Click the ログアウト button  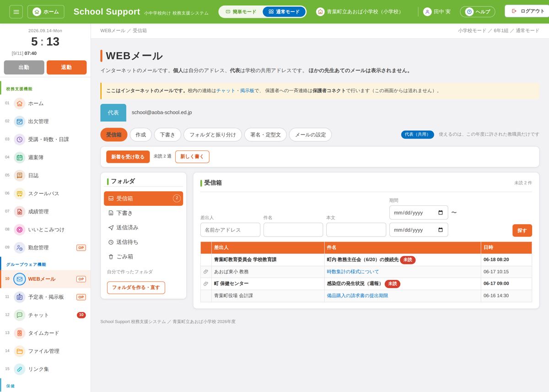pyautogui.click(x=527, y=11)
